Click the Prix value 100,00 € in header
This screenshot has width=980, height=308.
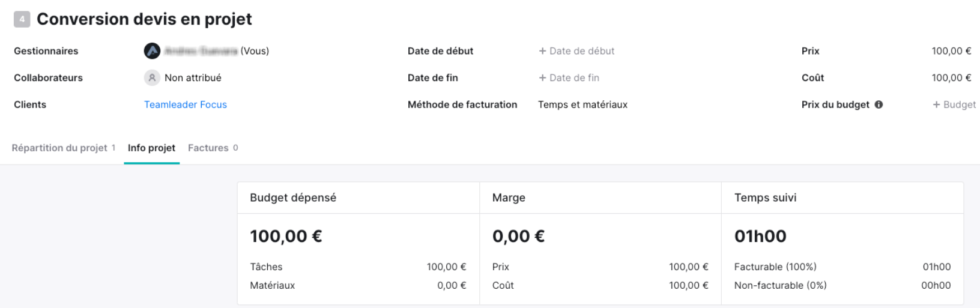click(x=951, y=51)
